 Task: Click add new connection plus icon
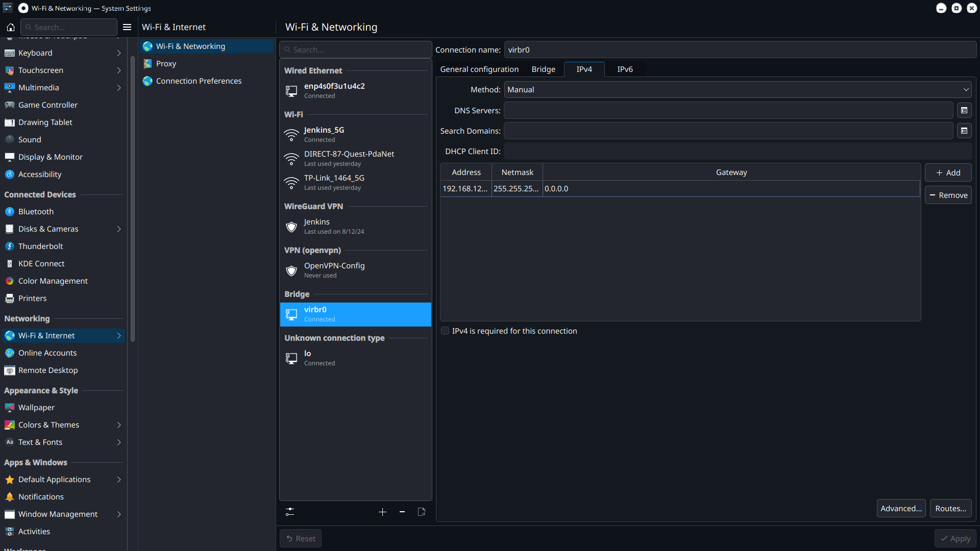(382, 512)
